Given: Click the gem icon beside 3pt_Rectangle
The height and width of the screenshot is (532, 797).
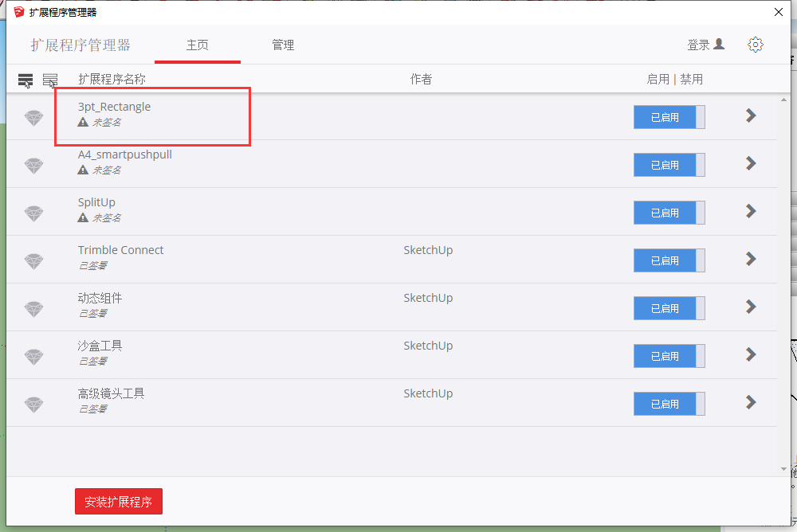Looking at the screenshot, I should pyautogui.click(x=33, y=118).
